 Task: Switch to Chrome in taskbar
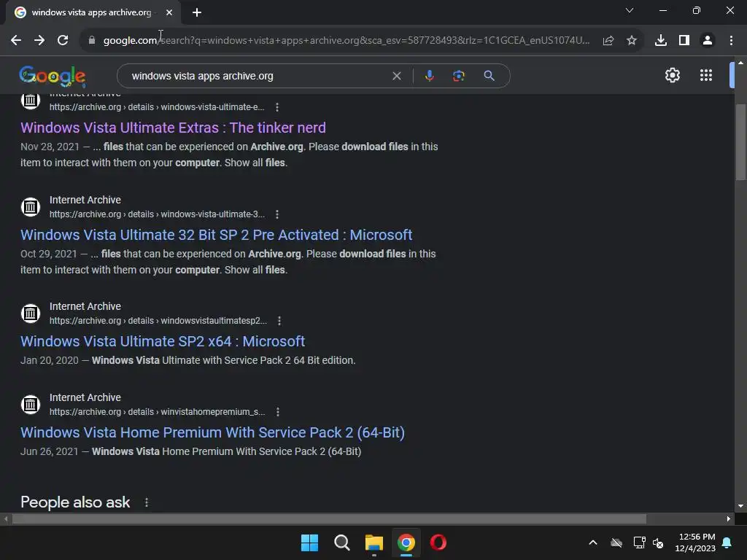(x=406, y=542)
